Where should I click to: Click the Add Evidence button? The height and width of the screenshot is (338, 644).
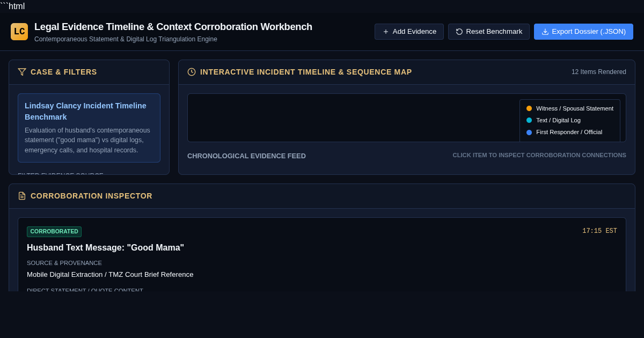coord(409,32)
